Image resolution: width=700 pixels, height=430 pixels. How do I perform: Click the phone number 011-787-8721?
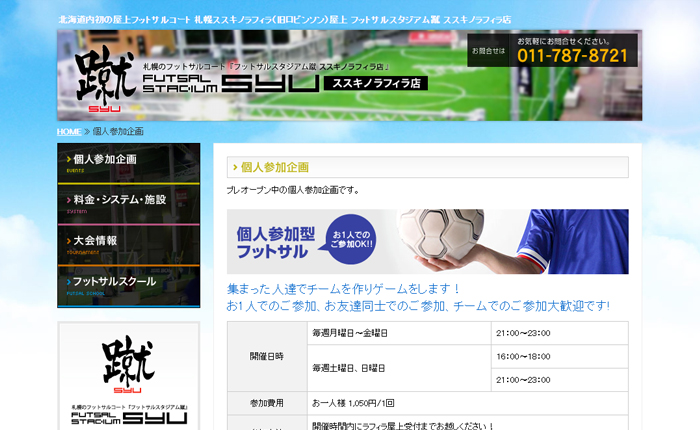coord(573,56)
